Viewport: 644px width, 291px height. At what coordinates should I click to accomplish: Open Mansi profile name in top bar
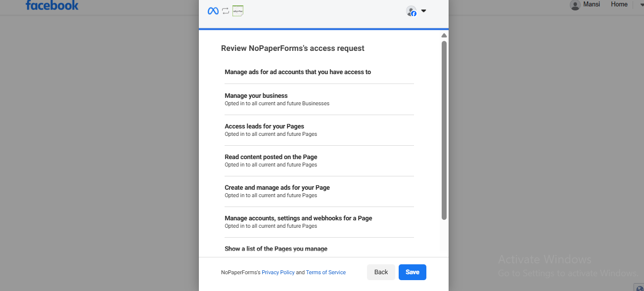pos(592,4)
